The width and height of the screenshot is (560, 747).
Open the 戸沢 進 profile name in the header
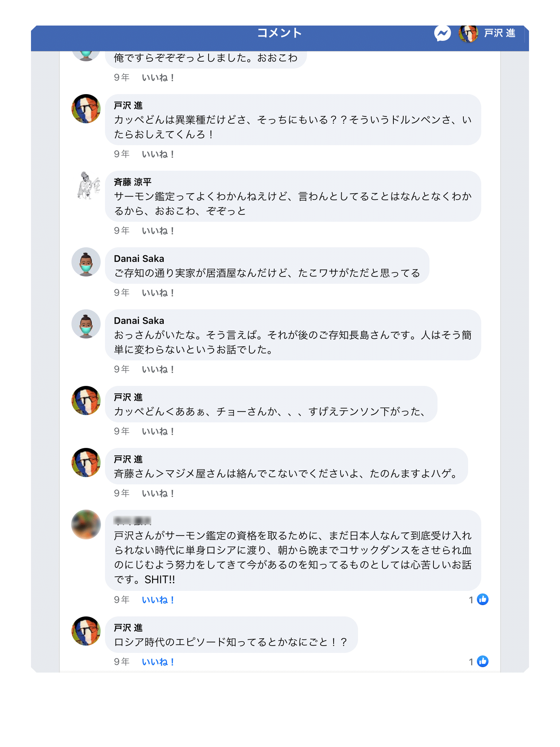(499, 34)
